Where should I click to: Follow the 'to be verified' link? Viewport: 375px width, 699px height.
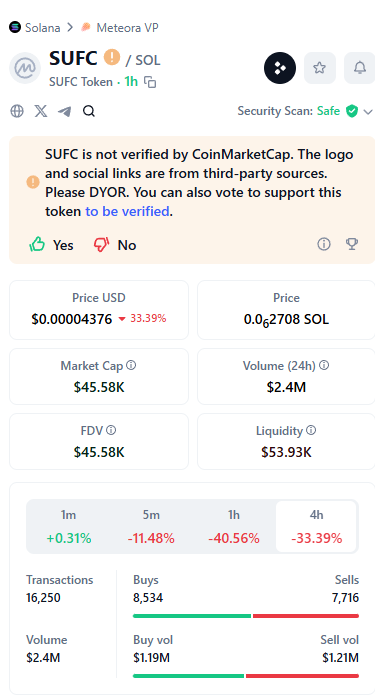coord(127,211)
